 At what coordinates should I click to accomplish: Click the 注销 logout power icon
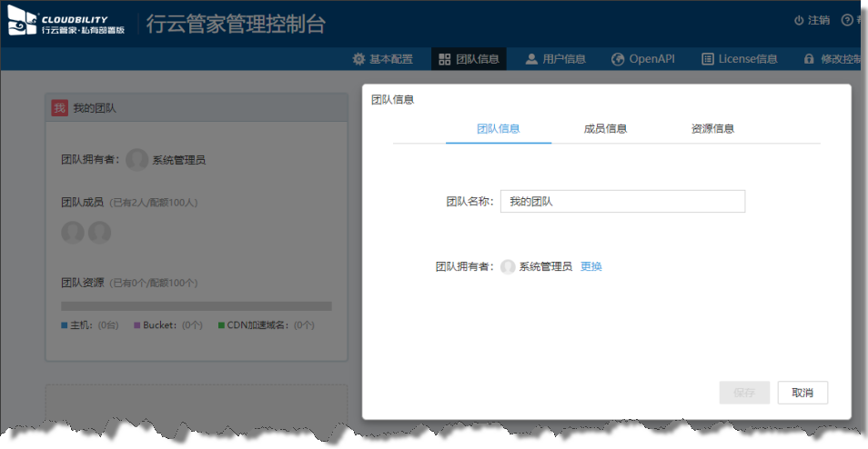799,20
